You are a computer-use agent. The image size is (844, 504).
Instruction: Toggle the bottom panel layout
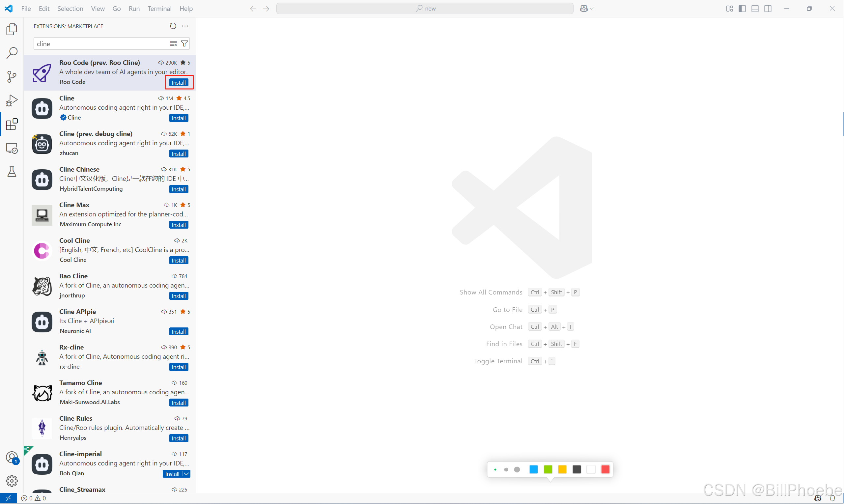[x=755, y=9]
